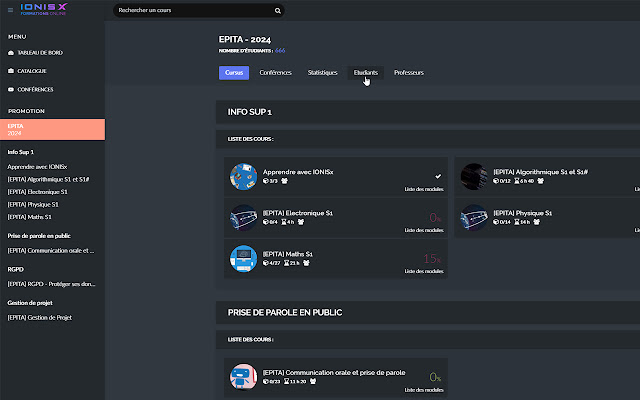This screenshot has width=640, height=400.
Task: Click the students icon on Communication orale
Action: pyautogui.click(x=313, y=381)
